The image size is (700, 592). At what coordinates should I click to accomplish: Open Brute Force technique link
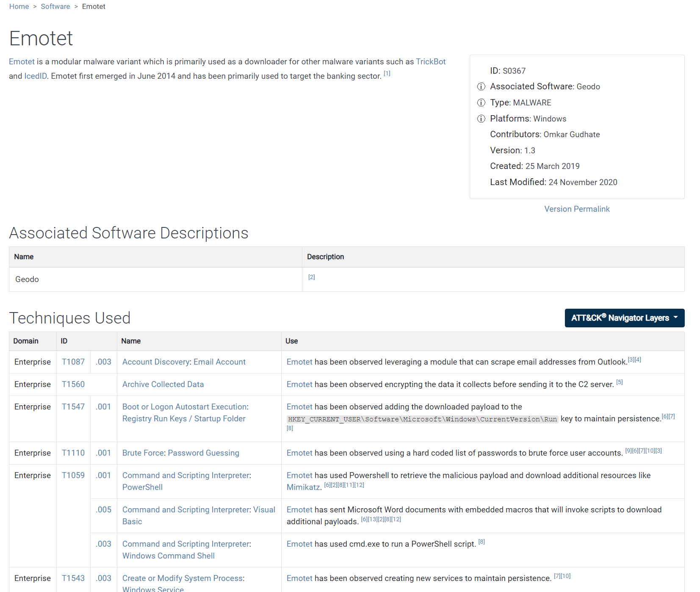pyautogui.click(x=143, y=453)
